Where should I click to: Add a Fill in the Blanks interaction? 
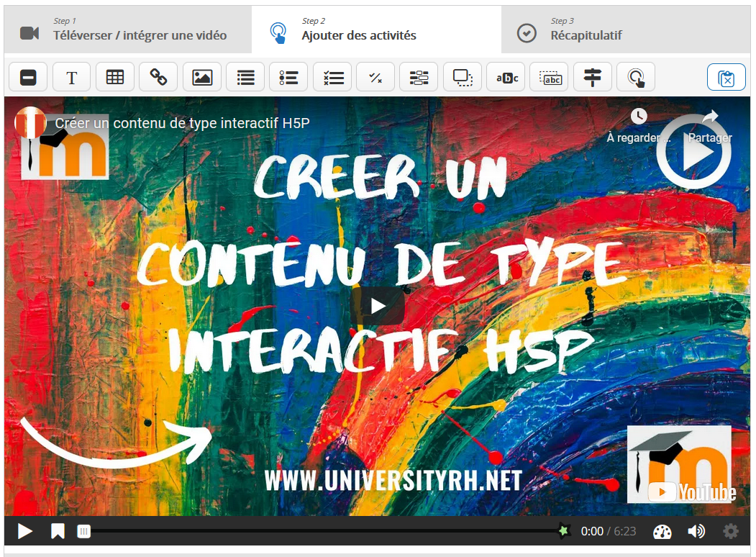419,77
